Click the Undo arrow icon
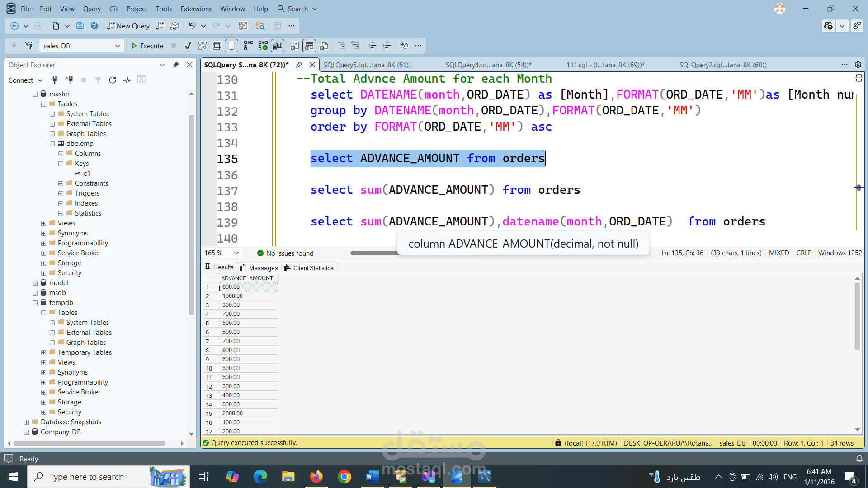 192,26
